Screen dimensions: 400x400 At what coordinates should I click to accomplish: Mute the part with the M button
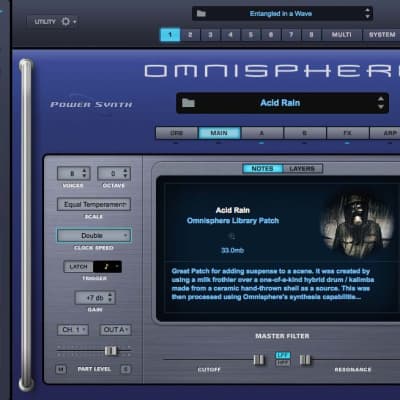(61, 369)
